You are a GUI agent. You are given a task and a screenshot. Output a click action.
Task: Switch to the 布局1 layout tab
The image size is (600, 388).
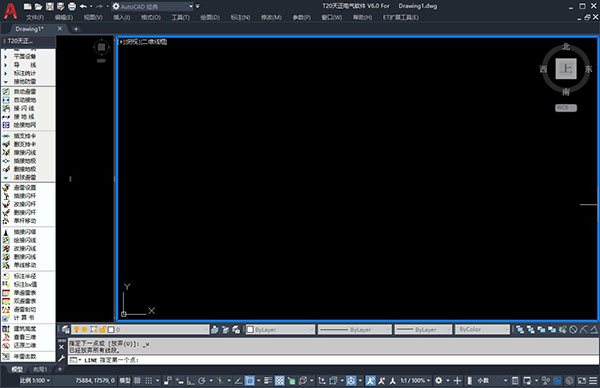(40, 369)
